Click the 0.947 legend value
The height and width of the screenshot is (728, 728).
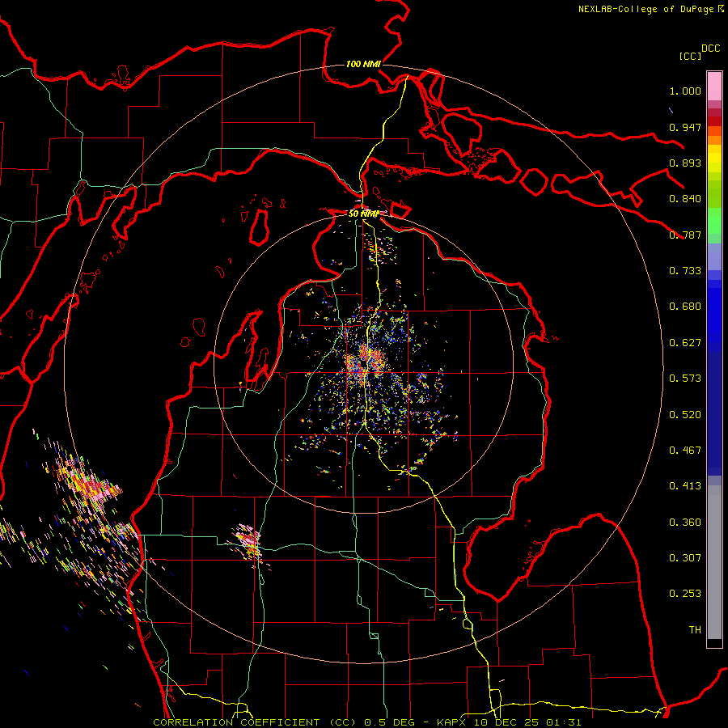click(x=685, y=127)
